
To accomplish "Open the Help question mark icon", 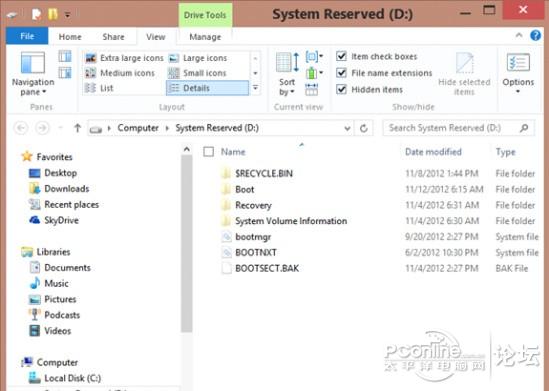I will pos(535,35).
